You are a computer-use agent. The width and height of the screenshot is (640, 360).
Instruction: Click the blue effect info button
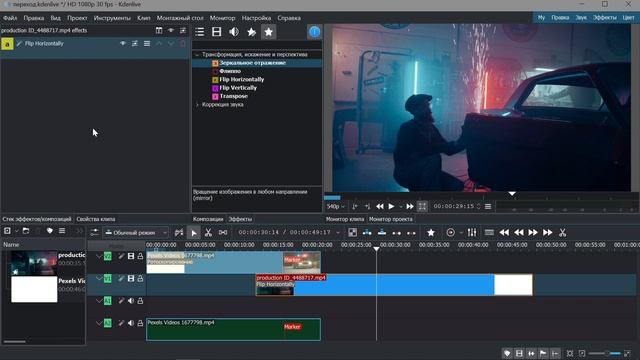tap(314, 32)
